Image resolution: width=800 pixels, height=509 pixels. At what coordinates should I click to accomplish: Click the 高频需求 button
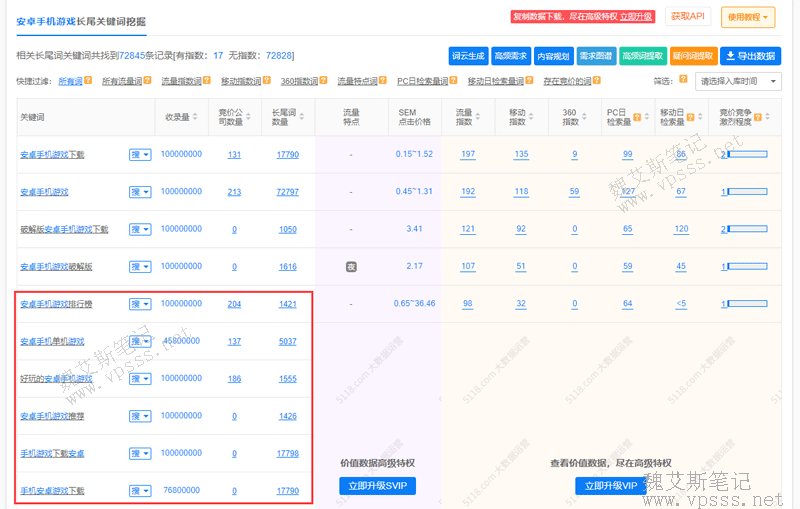(511, 56)
